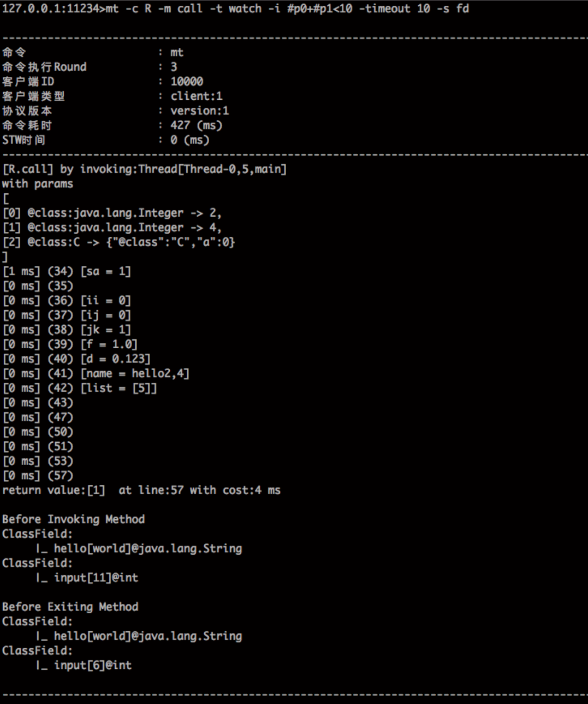Click line (42) entry list = [5]
The width and height of the screenshot is (588, 704).
80,388
